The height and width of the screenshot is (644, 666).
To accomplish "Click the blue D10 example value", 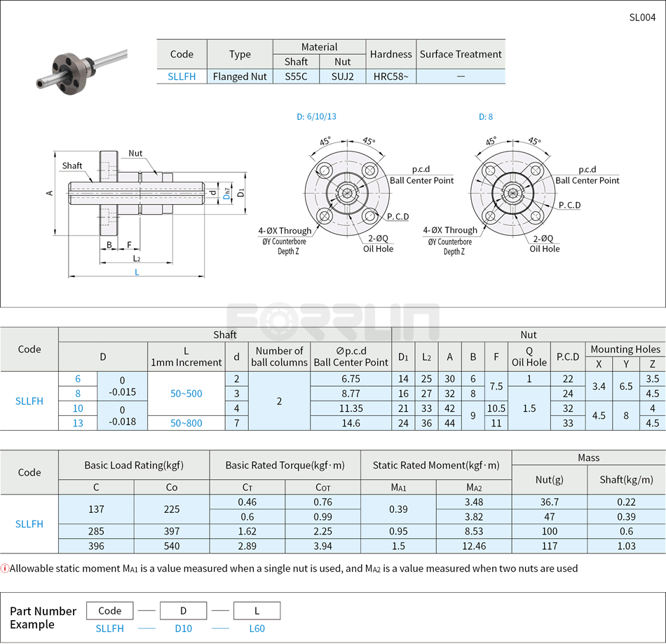I will (184, 629).
